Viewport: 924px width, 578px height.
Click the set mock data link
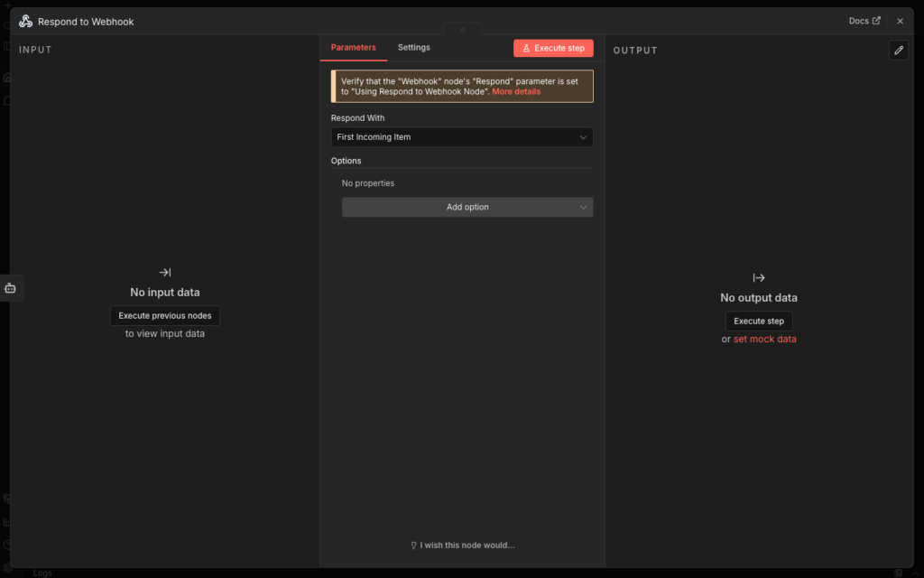[764, 340]
